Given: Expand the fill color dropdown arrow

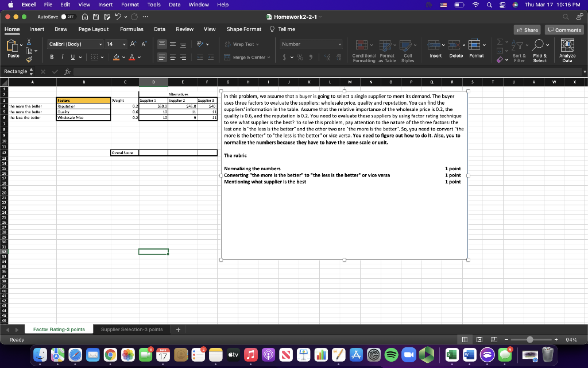Looking at the screenshot, I should (123, 56).
